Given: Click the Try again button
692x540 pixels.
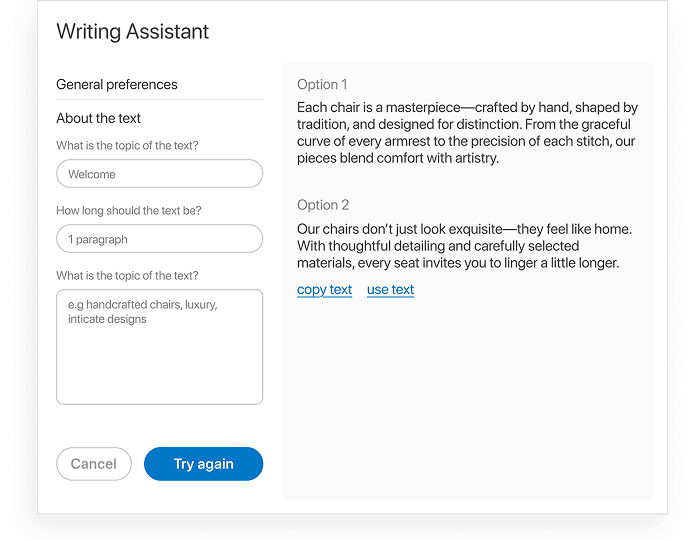Looking at the screenshot, I should (203, 464).
